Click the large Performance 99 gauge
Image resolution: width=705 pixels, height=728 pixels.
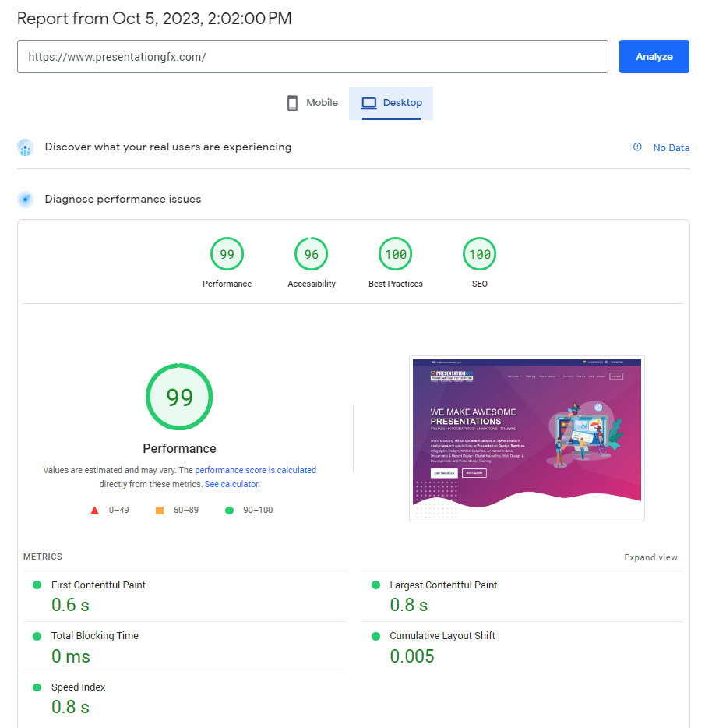coord(179,397)
